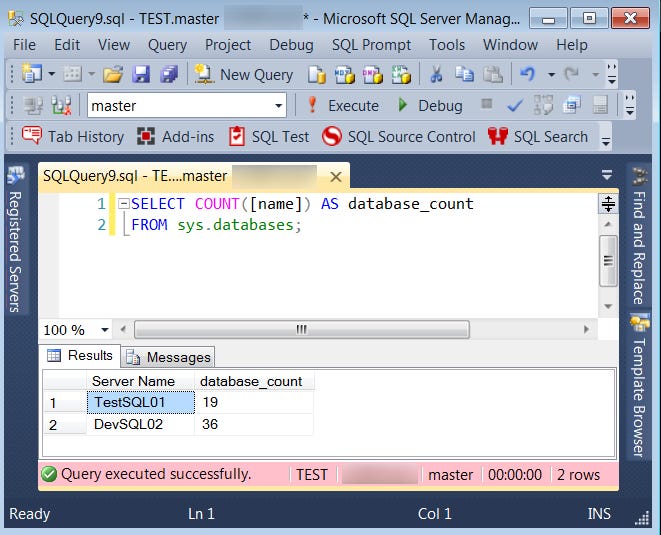Open the Registered Servers side panel

click(x=15, y=239)
